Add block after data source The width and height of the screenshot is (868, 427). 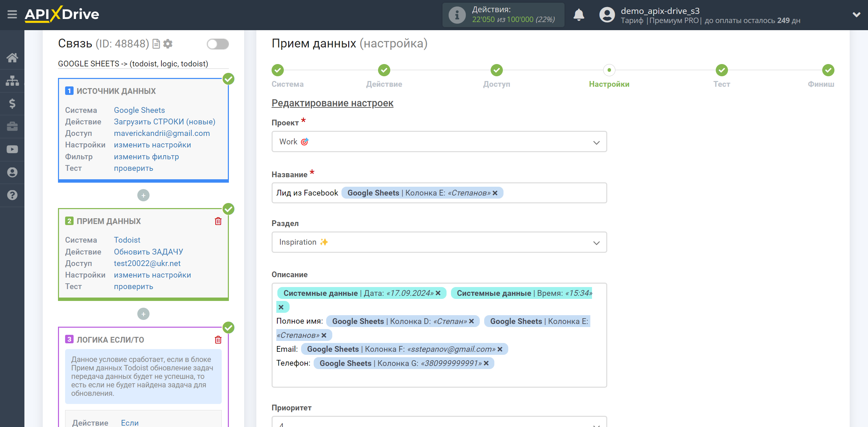(x=143, y=195)
